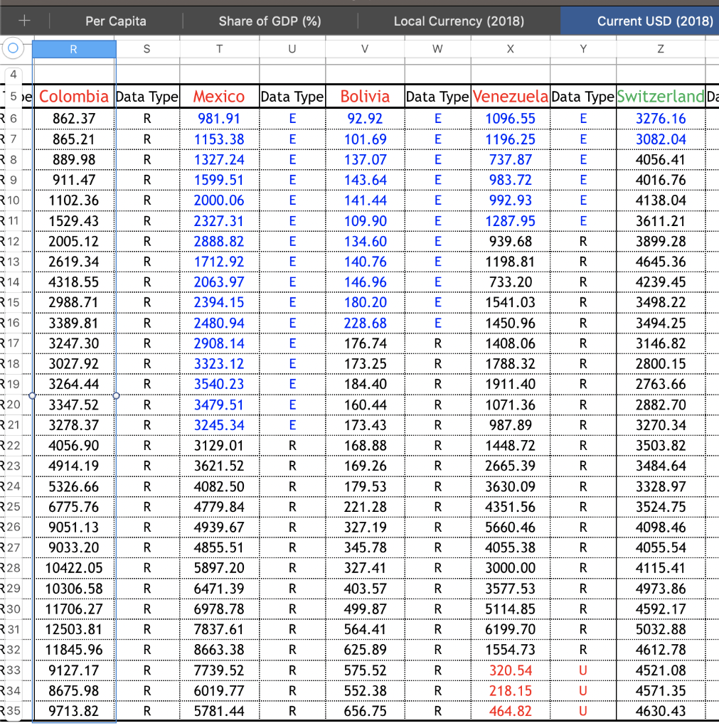Click Data Type header next to Mexico
This screenshot has height=728, width=719.
(292, 97)
